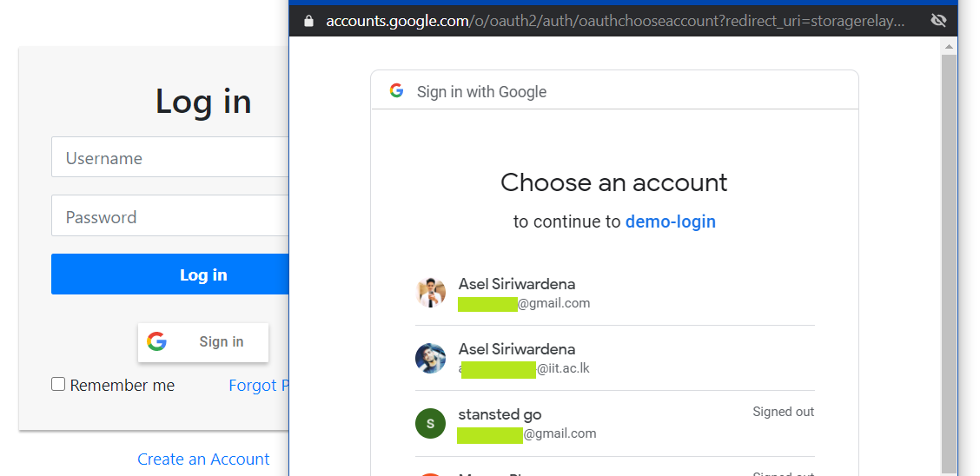Click the Sign in with Google header text
Screen dimensions: 980x476
(x=482, y=92)
